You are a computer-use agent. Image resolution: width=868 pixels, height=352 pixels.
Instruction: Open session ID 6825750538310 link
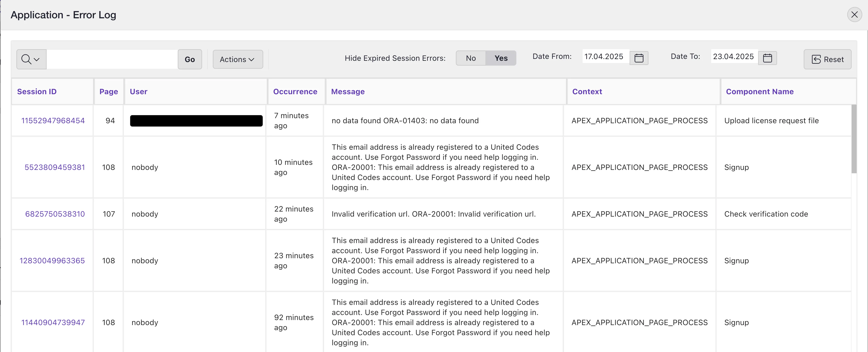pos(55,214)
